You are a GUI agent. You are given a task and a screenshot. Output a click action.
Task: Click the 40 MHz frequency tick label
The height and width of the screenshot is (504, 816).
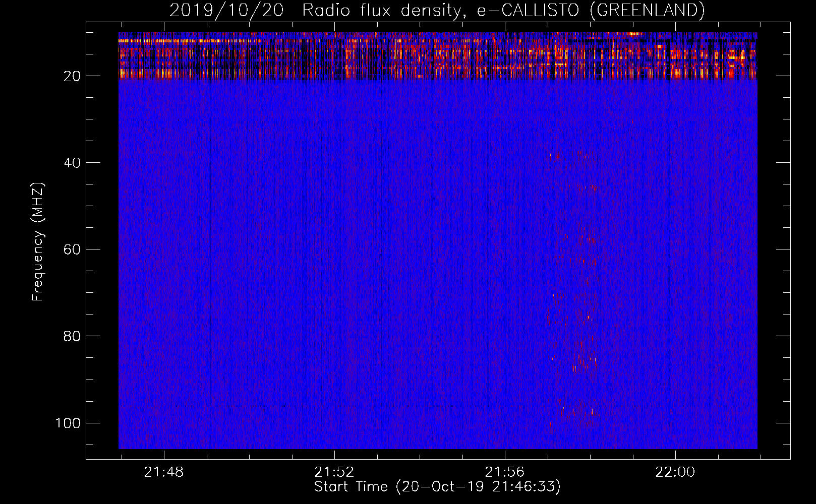[x=72, y=163]
